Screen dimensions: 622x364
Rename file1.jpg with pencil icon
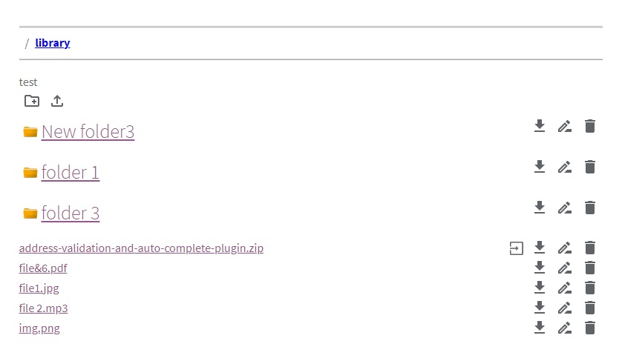tap(565, 288)
